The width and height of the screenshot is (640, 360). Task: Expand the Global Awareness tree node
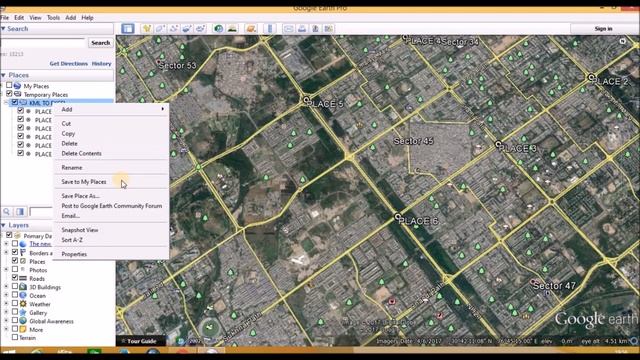pos(6,321)
